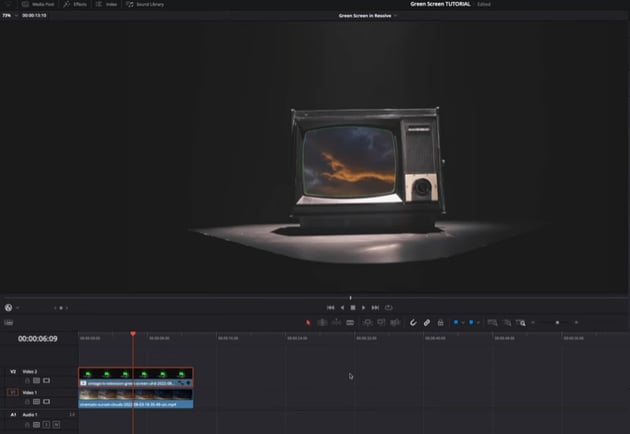Open the Green Screen in Resolve timeline dropdown

368,16
